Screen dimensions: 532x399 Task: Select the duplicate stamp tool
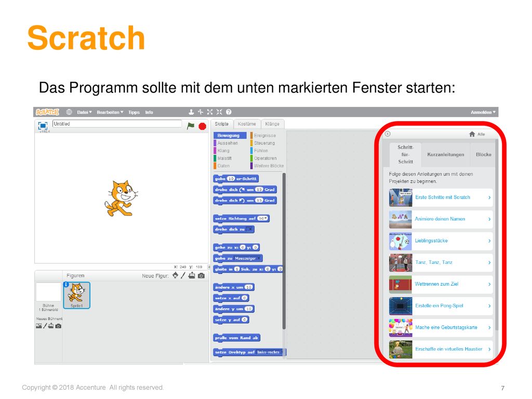point(191,112)
